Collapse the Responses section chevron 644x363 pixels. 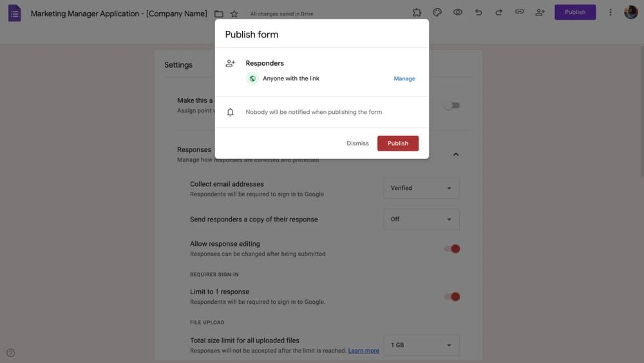pyautogui.click(x=455, y=154)
